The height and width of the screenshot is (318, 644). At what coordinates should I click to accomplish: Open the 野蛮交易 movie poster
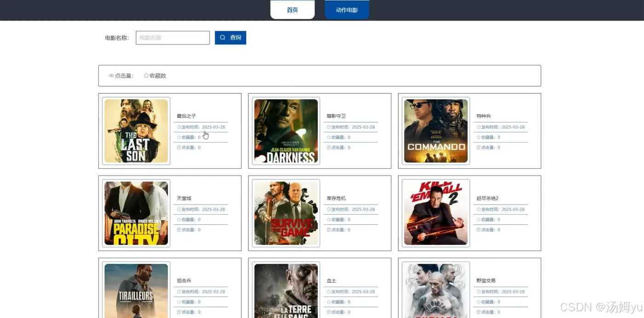(x=436, y=291)
